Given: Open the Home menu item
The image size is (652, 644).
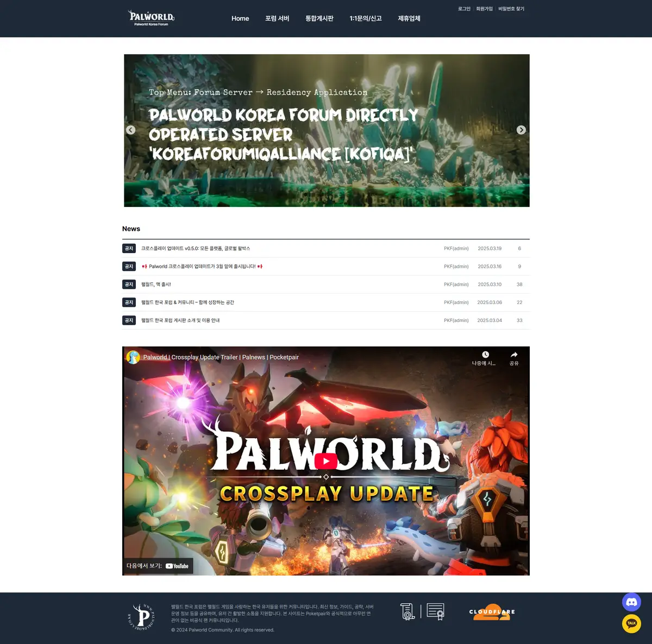Looking at the screenshot, I should tap(240, 18).
